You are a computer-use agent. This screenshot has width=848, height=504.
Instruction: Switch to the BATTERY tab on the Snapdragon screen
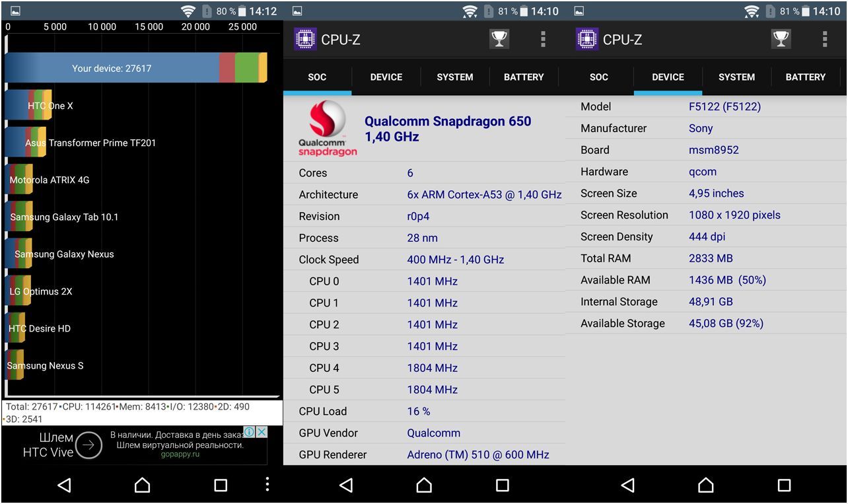(x=524, y=77)
